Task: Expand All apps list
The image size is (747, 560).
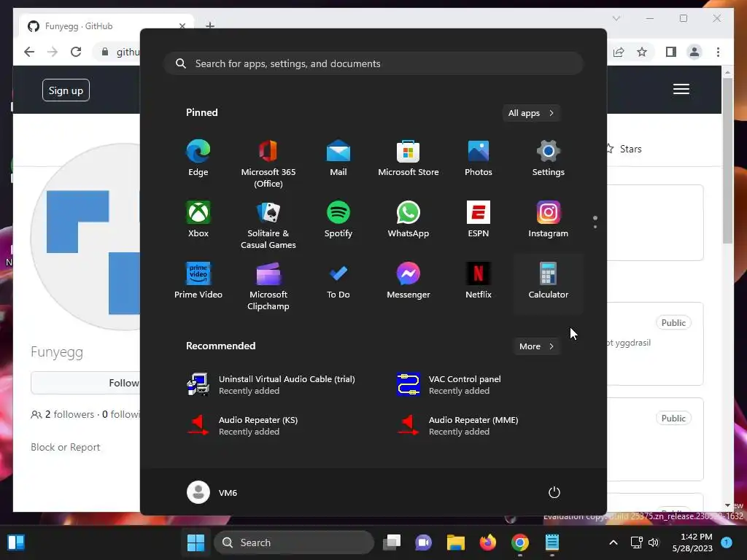Action: pyautogui.click(x=531, y=113)
